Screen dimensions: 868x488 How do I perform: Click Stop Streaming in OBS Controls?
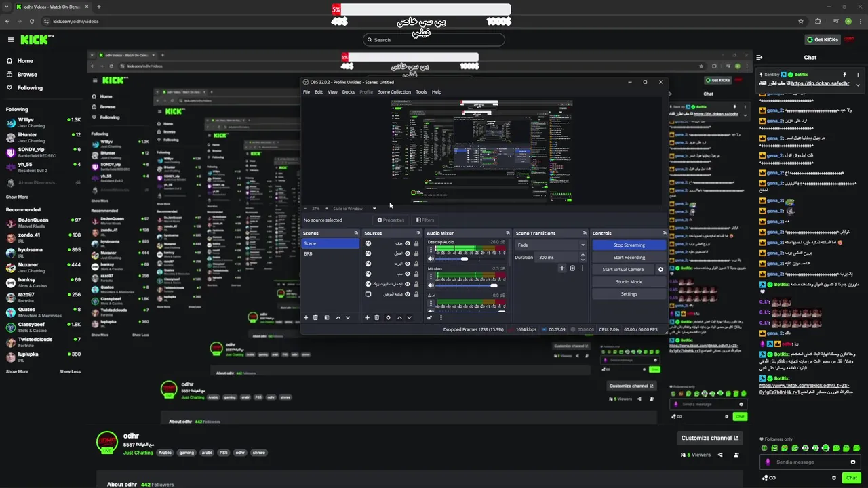pos(629,245)
